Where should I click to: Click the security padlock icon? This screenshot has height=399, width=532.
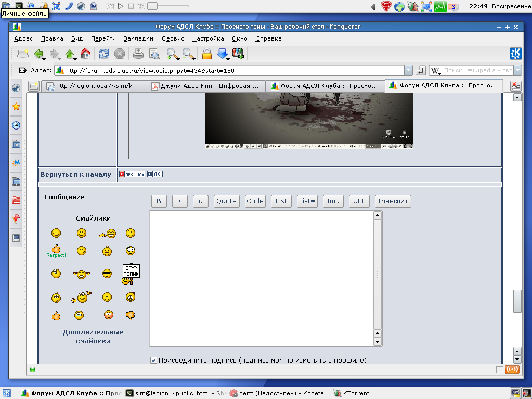coord(206,54)
